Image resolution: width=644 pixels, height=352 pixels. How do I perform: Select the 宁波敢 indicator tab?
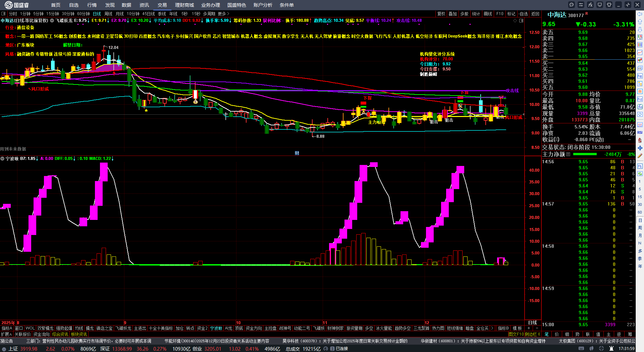(x=216, y=328)
